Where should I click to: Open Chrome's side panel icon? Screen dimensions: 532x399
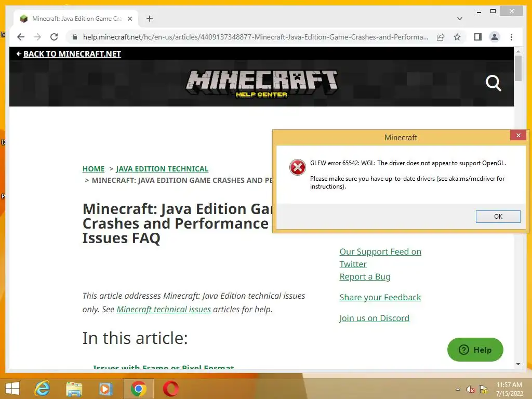(x=478, y=37)
